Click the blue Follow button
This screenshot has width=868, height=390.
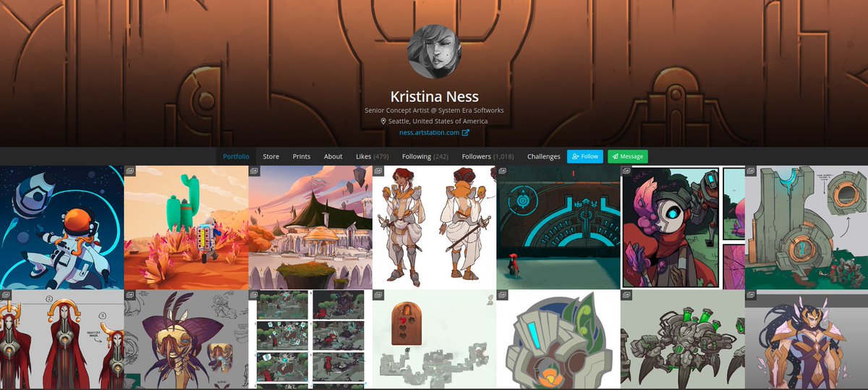[585, 156]
